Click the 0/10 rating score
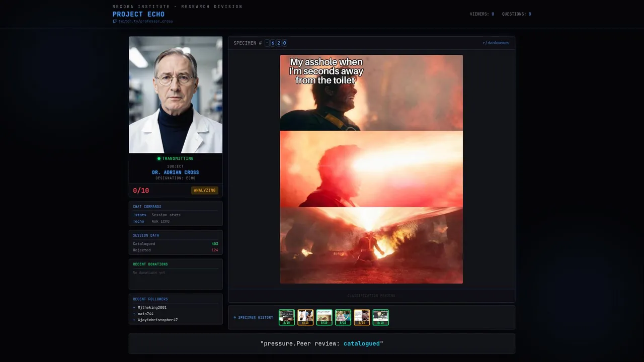This screenshot has width=644, height=362. click(x=141, y=191)
